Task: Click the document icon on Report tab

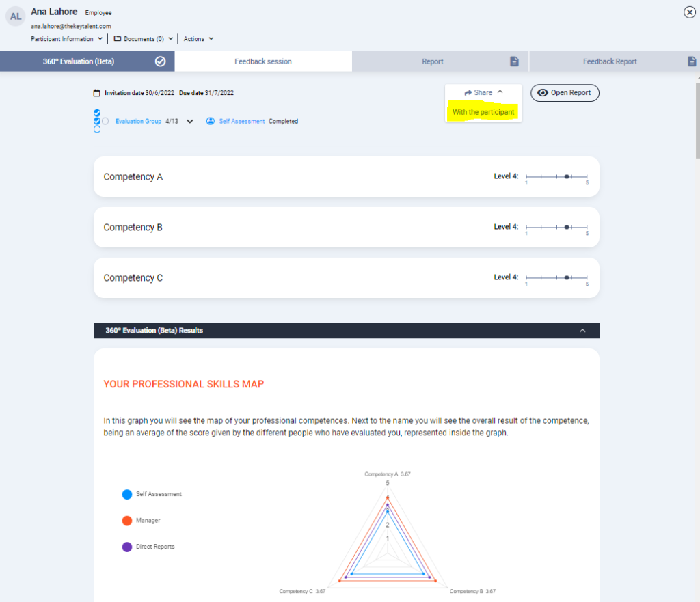Action: coord(515,61)
